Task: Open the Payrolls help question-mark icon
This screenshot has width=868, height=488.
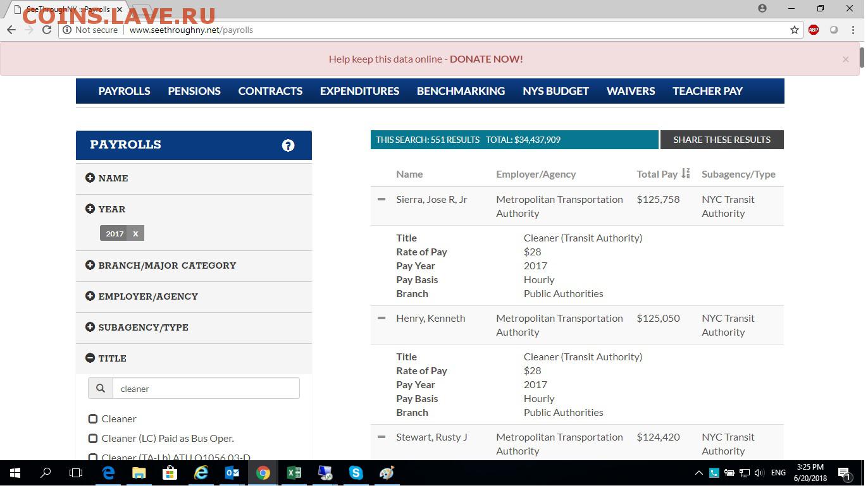Action: [x=288, y=145]
